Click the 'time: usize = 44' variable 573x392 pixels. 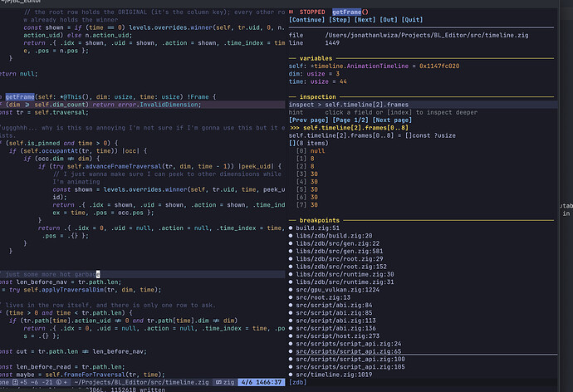click(x=317, y=81)
